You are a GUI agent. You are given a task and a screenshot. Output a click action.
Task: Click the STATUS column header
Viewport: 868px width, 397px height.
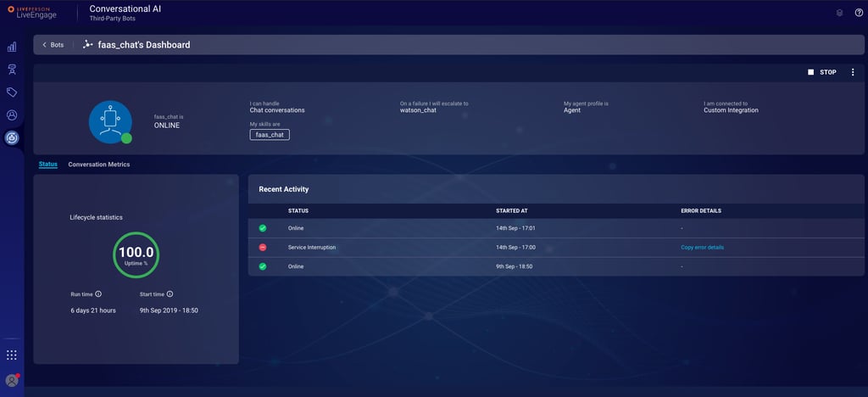[298, 211]
